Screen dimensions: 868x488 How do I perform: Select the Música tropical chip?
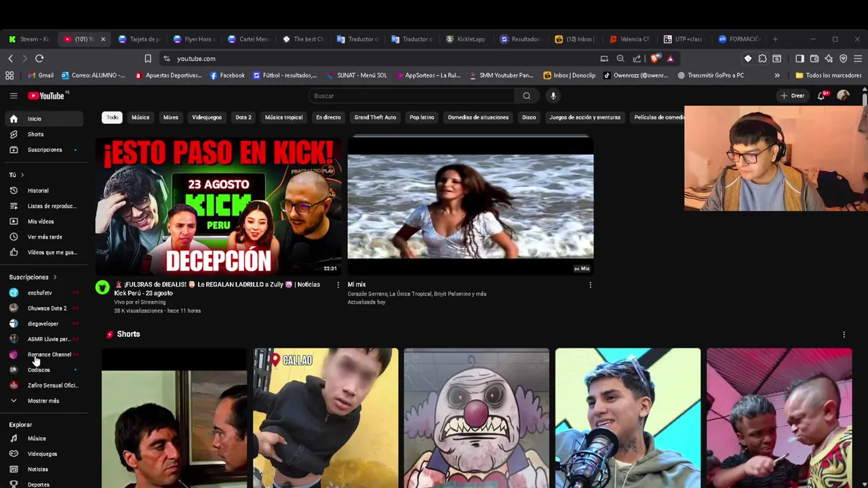click(283, 117)
